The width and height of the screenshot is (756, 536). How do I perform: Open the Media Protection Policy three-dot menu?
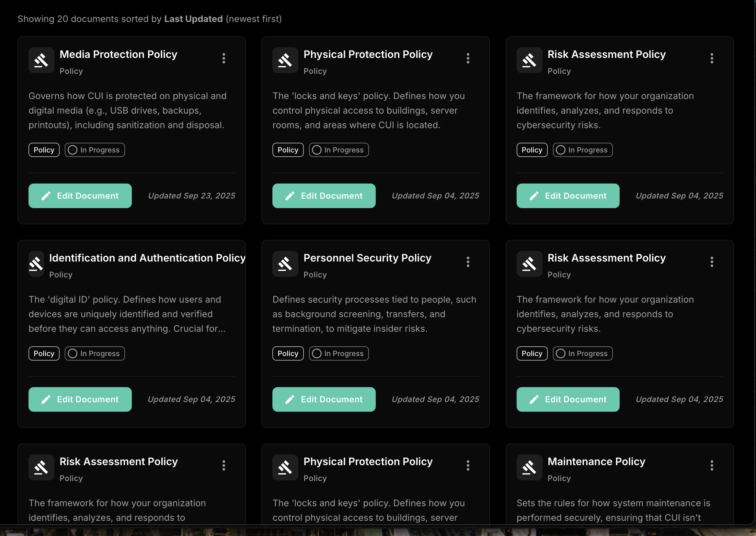(x=223, y=58)
